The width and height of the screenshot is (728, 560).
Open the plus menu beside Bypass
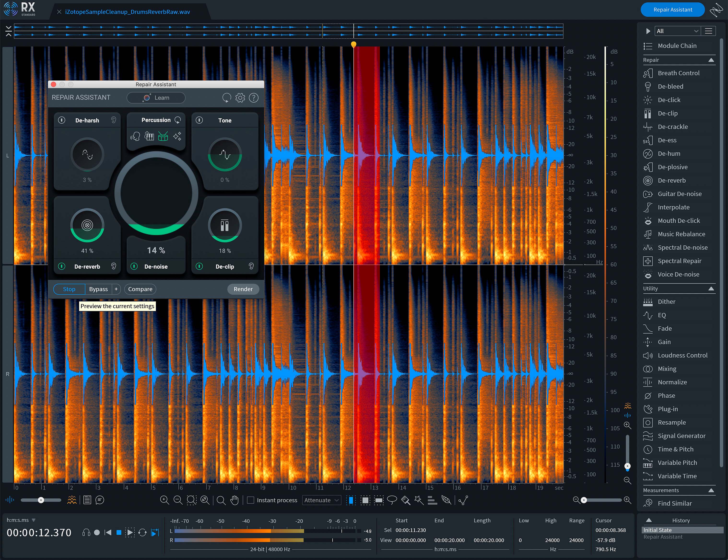[116, 289]
